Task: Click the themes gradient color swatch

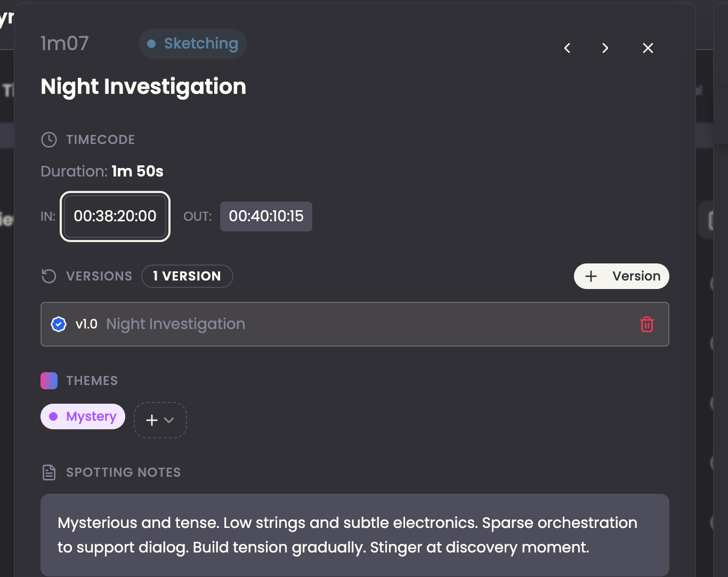Action: (x=49, y=381)
